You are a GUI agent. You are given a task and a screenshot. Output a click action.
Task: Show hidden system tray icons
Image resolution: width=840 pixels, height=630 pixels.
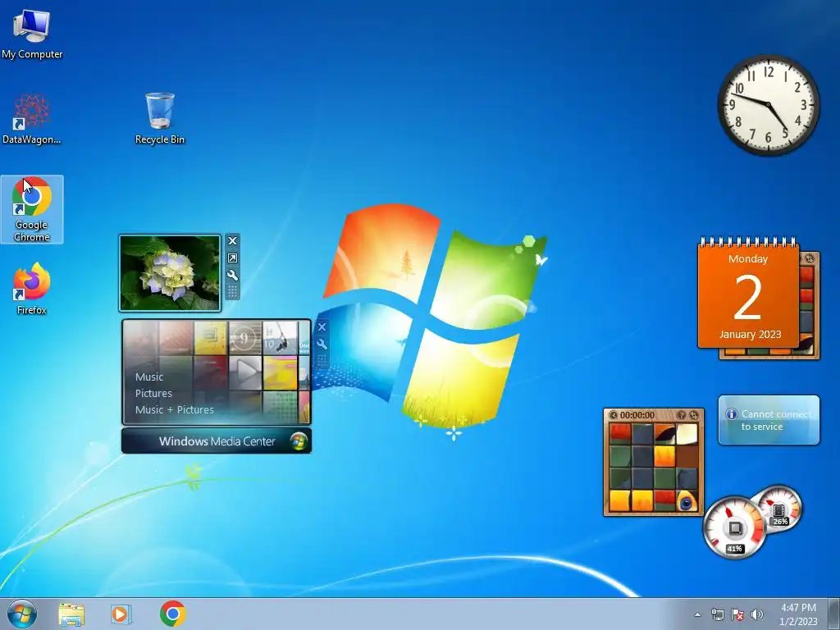coord(697,614)
